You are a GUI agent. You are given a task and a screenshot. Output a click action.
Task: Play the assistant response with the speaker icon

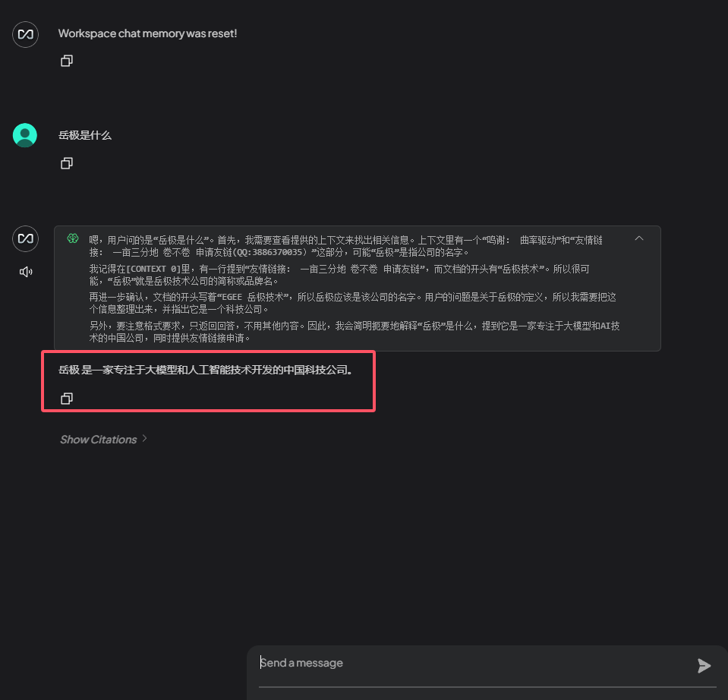tap(26, 272)
